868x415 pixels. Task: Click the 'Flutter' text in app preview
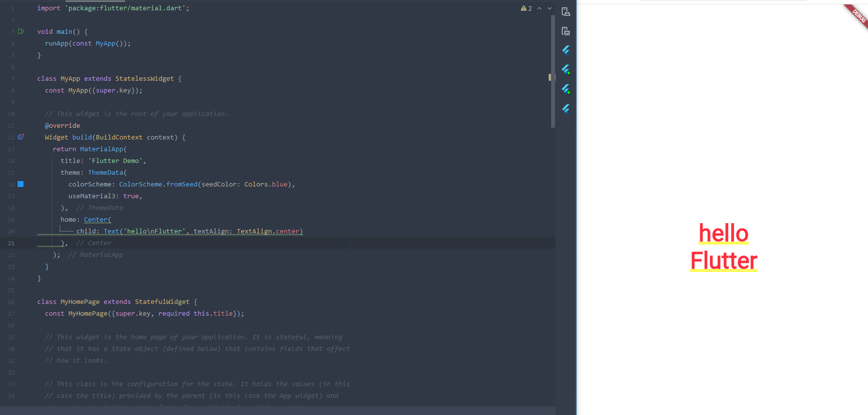pyautogui.click(x=724, y=261)
